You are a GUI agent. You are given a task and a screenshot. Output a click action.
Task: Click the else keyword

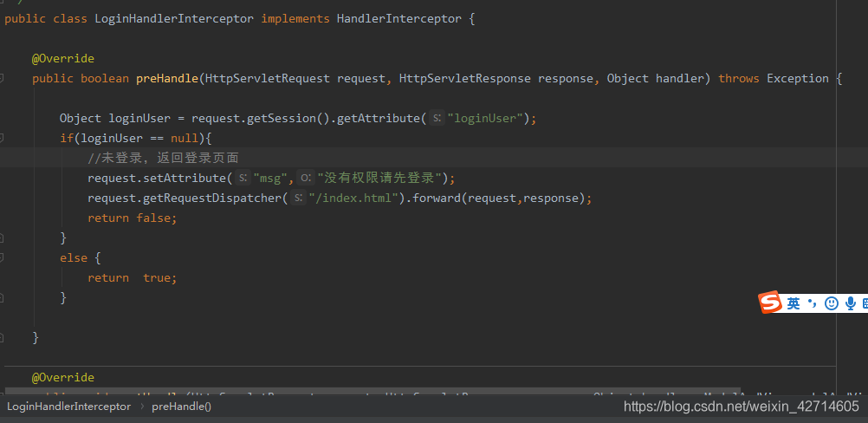click(74, 258)
